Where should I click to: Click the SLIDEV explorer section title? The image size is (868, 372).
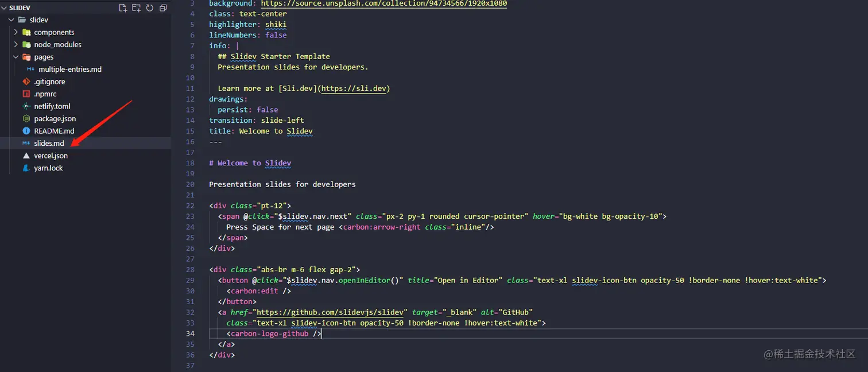pos(20,8)
